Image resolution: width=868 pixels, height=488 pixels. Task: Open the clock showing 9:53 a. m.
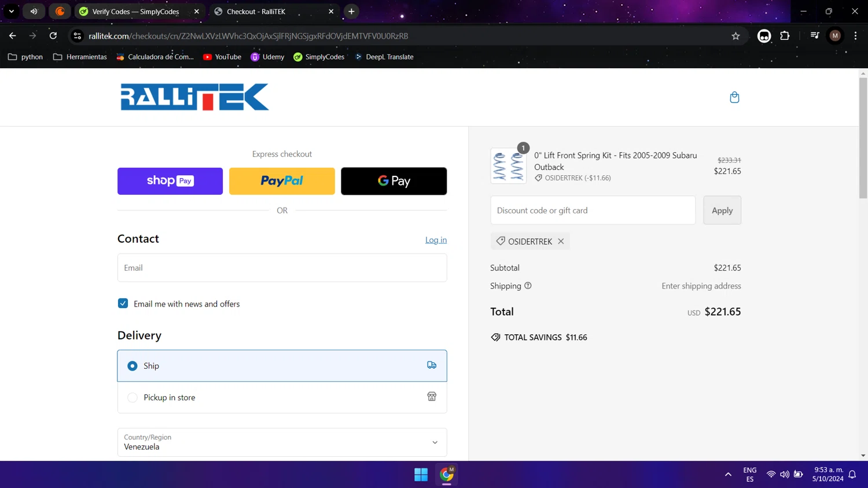pos(828,475)
